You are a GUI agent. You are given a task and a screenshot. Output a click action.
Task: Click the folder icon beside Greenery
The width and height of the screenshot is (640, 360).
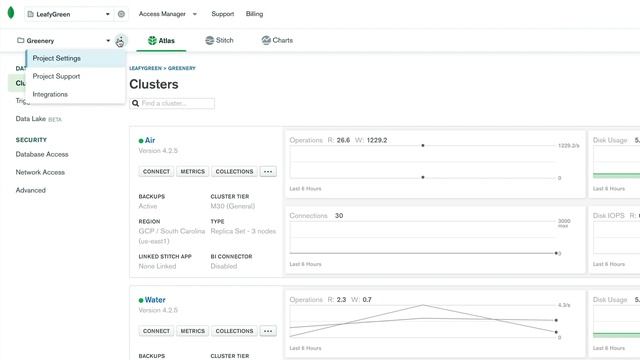tap(20, 40)
